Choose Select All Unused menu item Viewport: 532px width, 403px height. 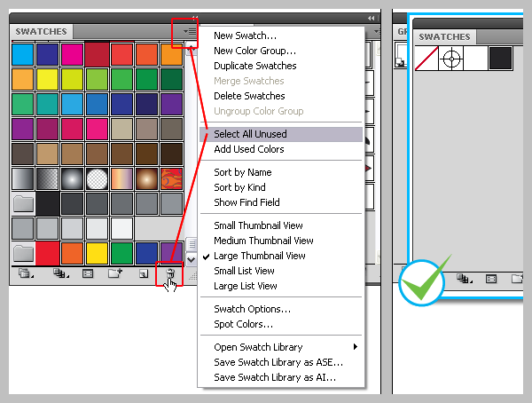[x=281, y=134]
